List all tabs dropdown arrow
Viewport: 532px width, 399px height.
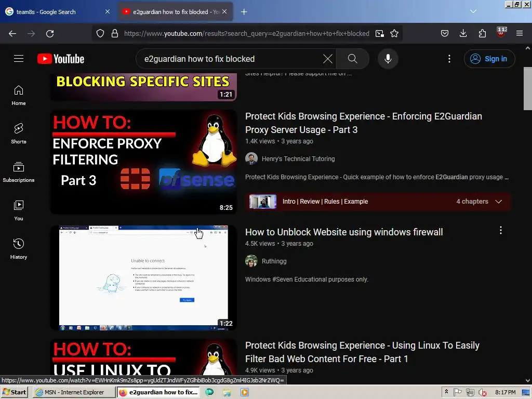click(x=473, y=11)
